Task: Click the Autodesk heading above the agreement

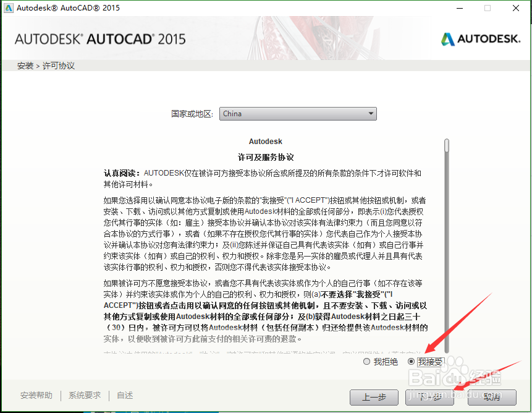Action: point(266,142)
